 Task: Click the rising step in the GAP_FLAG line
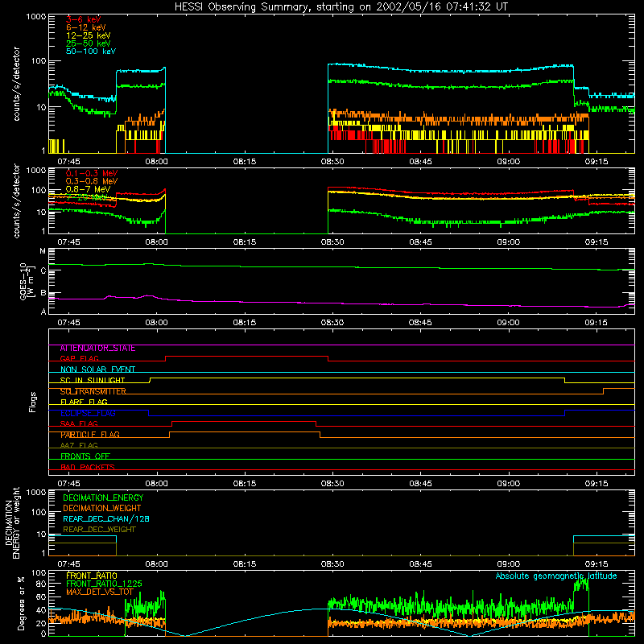166,358
